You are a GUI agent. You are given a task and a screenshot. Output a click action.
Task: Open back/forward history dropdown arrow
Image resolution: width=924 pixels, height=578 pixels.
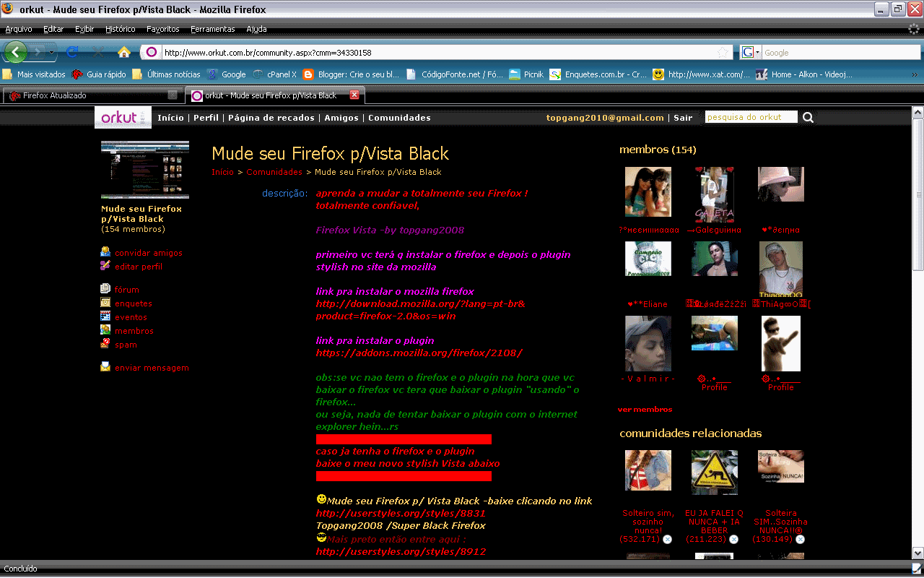52,52
